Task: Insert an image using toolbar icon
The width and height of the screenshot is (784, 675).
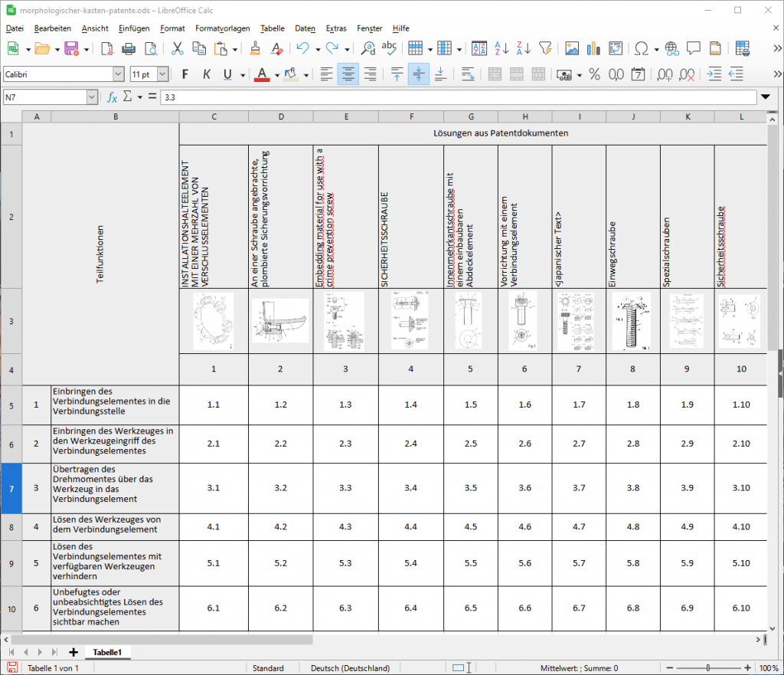Action: 572,48
